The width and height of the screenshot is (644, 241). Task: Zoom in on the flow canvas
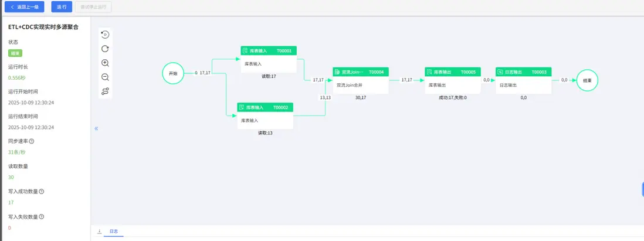click(x=105, y=63)
